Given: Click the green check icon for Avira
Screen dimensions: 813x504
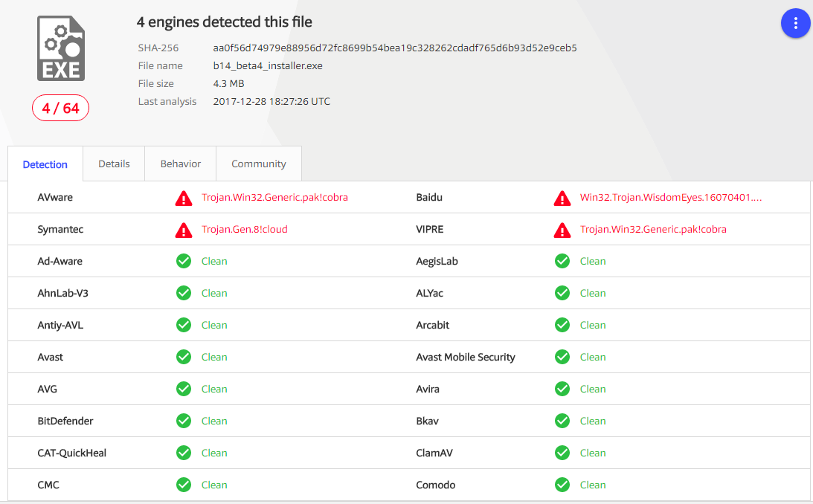Looking at the screenshot, I should 562,389.
